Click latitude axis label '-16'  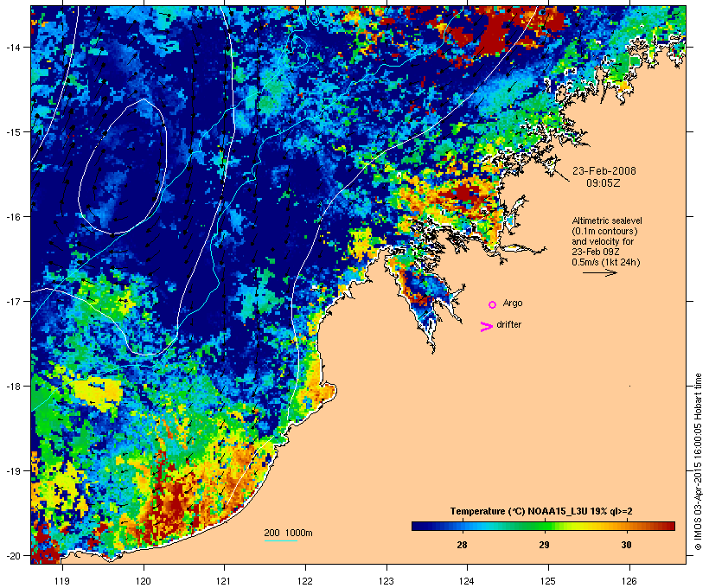tap(12, 217)
